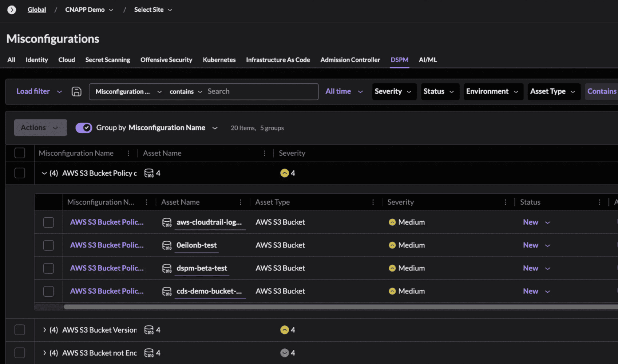Open Misconfiguration N... column options in inner table
This screenshot has width=618, height=364.
(147, 202)
